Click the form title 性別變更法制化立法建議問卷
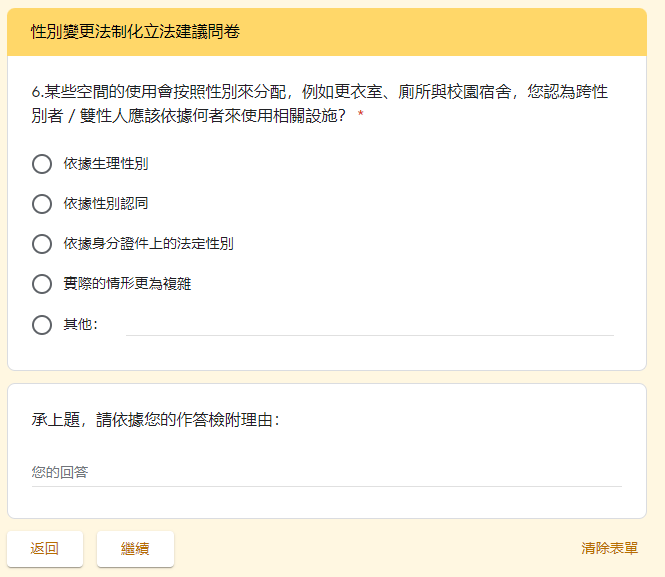Viewport: 665px width, 577px height. pyautogui.click(x=135, y=32)
